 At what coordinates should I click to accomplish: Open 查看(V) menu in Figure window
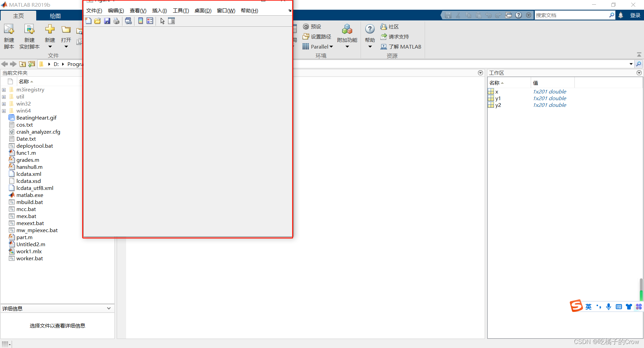(138, 11)
